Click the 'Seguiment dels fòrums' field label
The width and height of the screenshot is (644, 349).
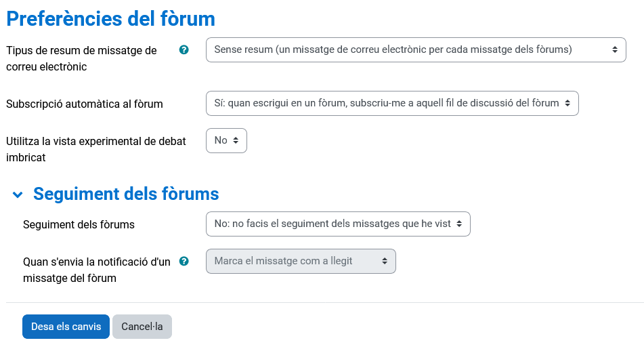(79, 224)
